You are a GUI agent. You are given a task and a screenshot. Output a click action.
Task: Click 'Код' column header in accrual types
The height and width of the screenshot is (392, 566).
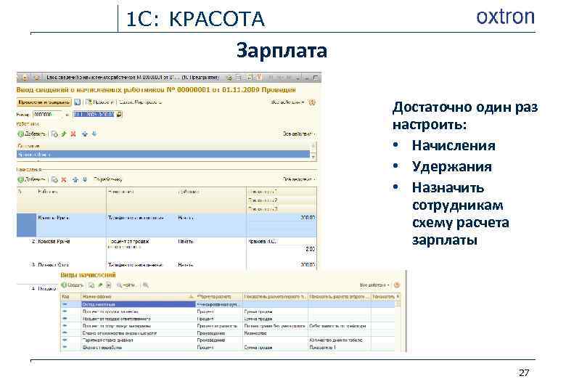pos(71,297)
